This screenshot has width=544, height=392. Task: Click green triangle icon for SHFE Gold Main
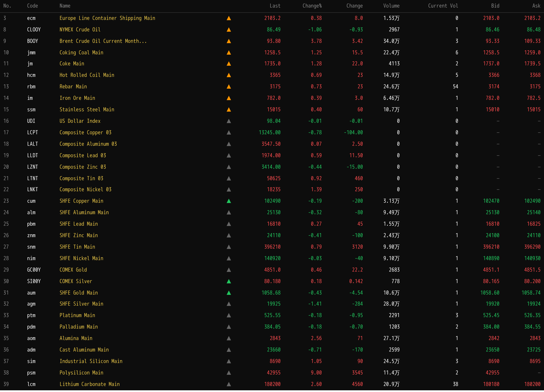[x=229, y=293]
